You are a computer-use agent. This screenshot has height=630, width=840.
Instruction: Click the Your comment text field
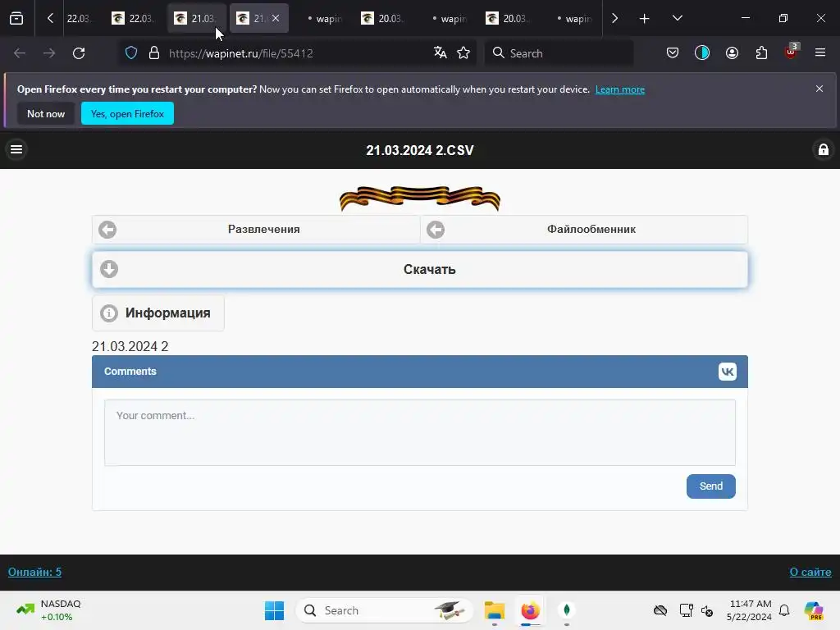pyautogui.click(x=420, y=433)
